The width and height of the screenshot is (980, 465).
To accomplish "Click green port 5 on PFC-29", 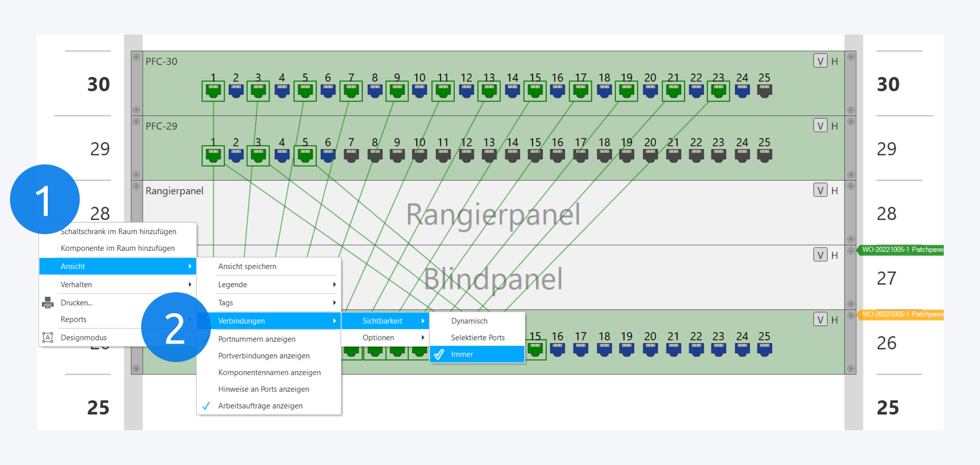I will (305, 155).
